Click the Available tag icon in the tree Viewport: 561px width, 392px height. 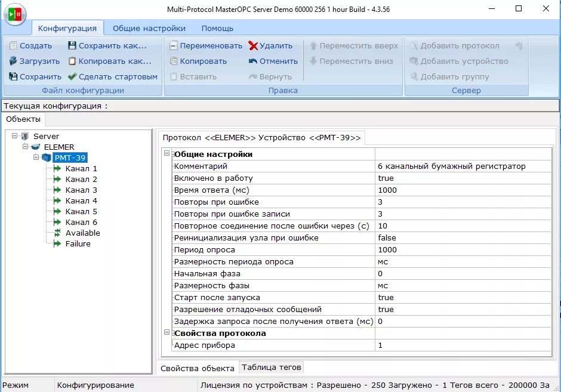(57, 233)
